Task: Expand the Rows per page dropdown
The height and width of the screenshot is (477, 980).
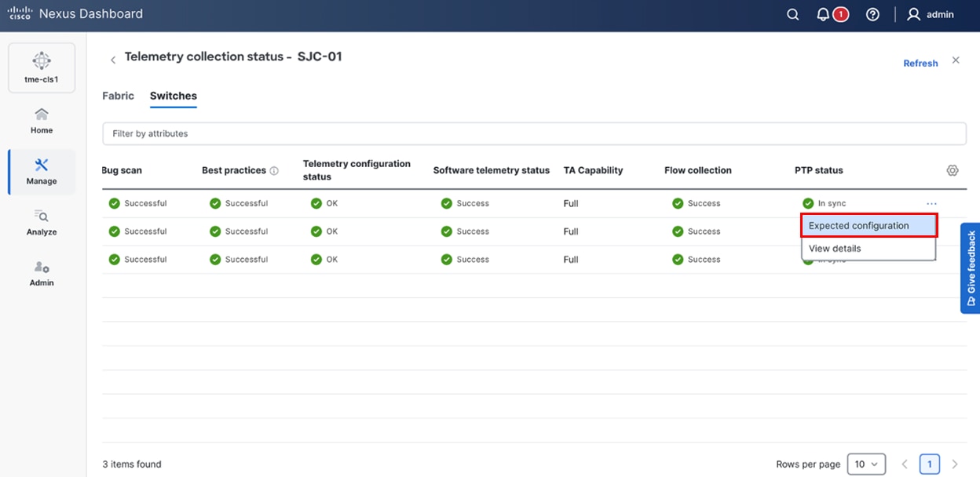Action: [x=866, y=464]
